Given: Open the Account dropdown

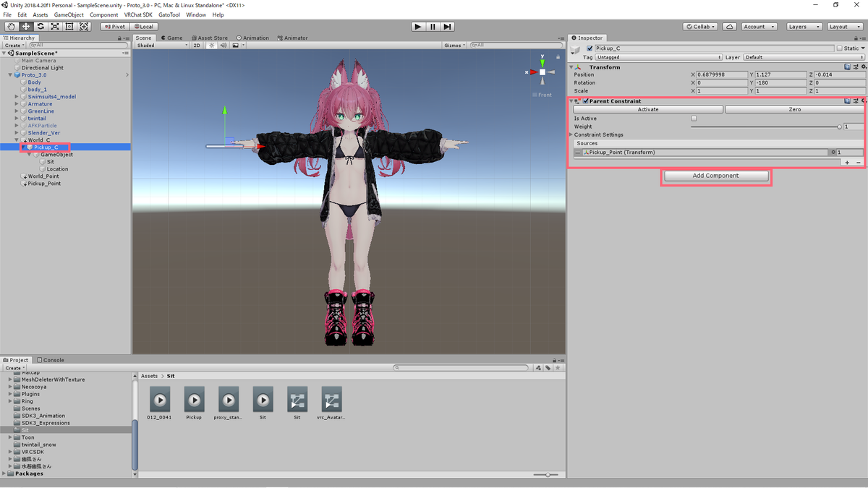Looking at the screenshot, I should [759, 27].
